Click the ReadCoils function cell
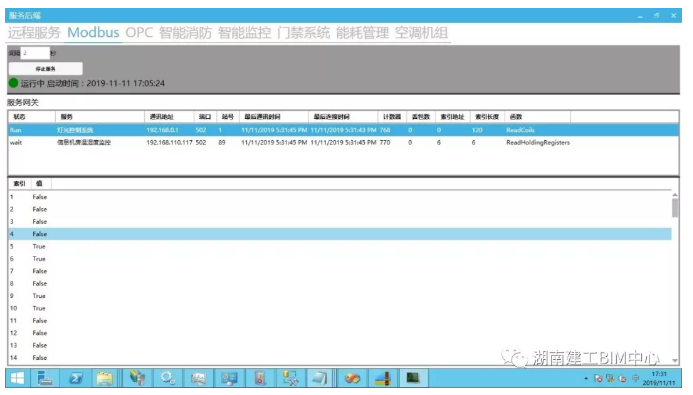 coord(520,130)
